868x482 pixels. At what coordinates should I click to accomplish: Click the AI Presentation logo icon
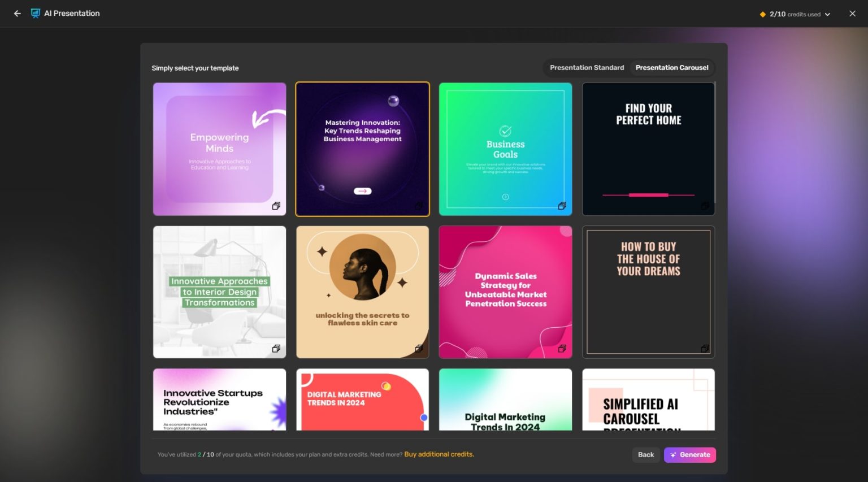pyautogui.click(x=36, y=13)
